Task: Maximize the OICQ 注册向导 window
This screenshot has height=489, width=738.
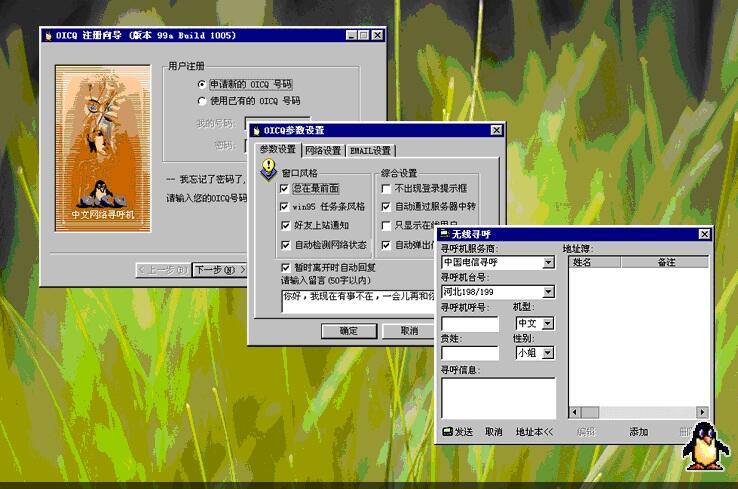Action: [364, 35]
